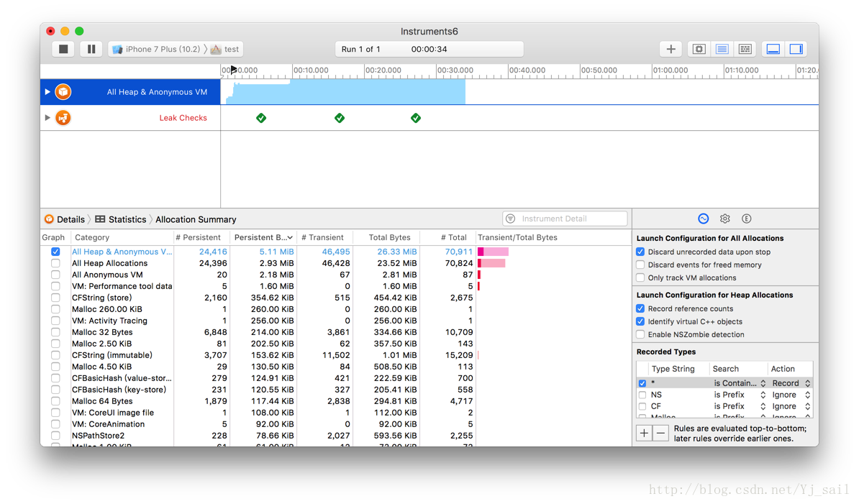Click the plus button to add instrument
This screenshot has width=859, height=504.
click(671, 49)
